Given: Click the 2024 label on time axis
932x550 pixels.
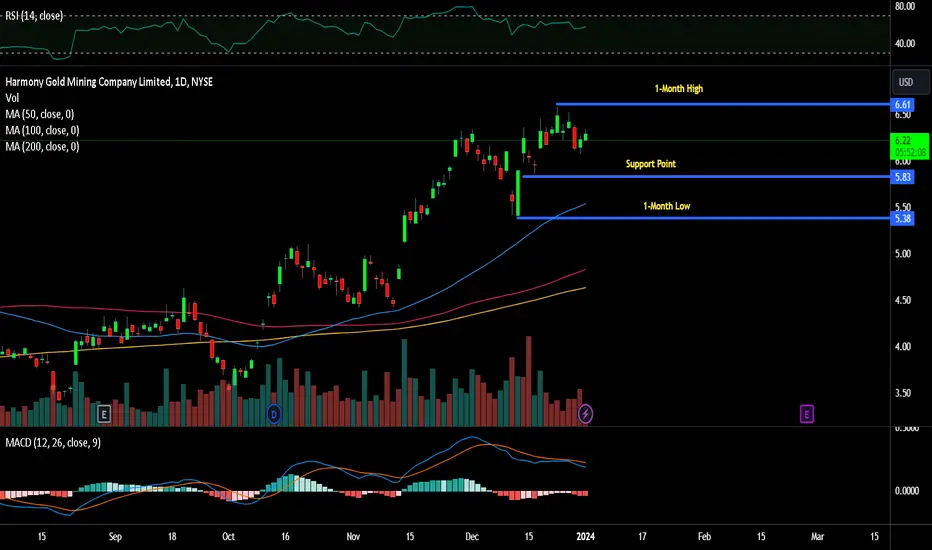Looking at the screenshot, I should tap(585, 536).
